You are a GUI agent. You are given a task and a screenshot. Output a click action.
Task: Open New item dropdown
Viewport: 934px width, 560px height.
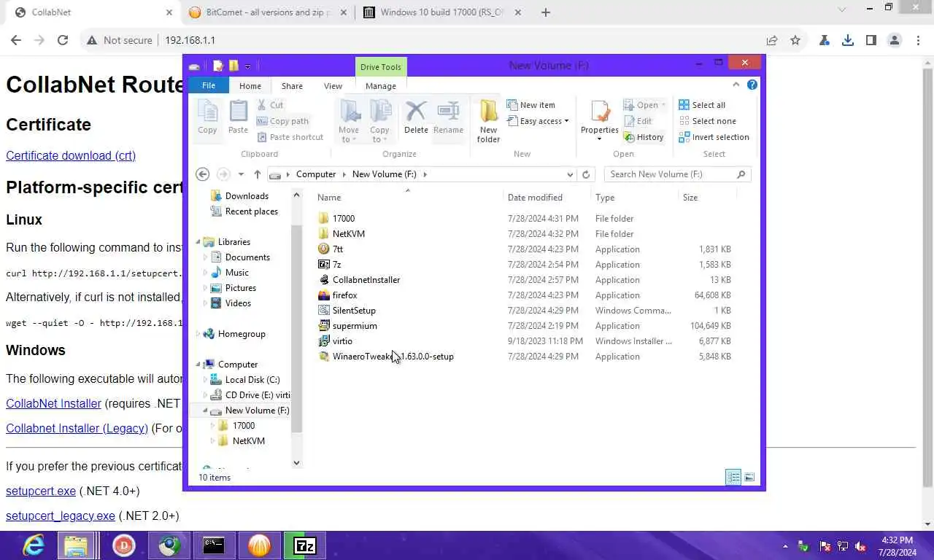(x=531, y=105)
